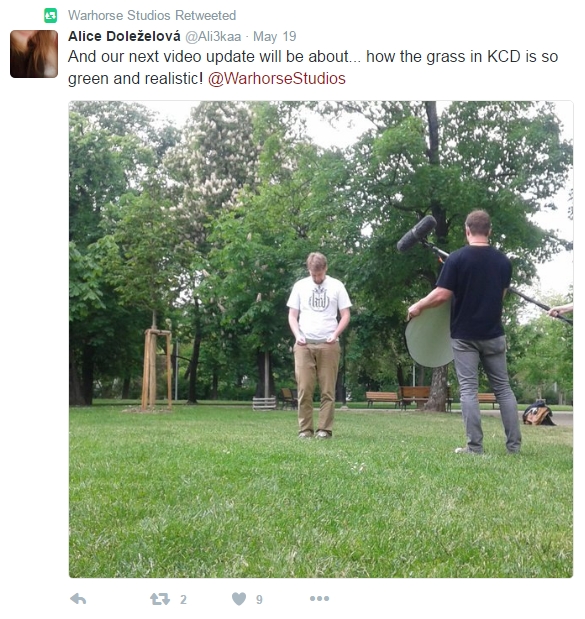
Task: Follow the @WarhorseStudios mention link
Action: click(x=277, y=78)
